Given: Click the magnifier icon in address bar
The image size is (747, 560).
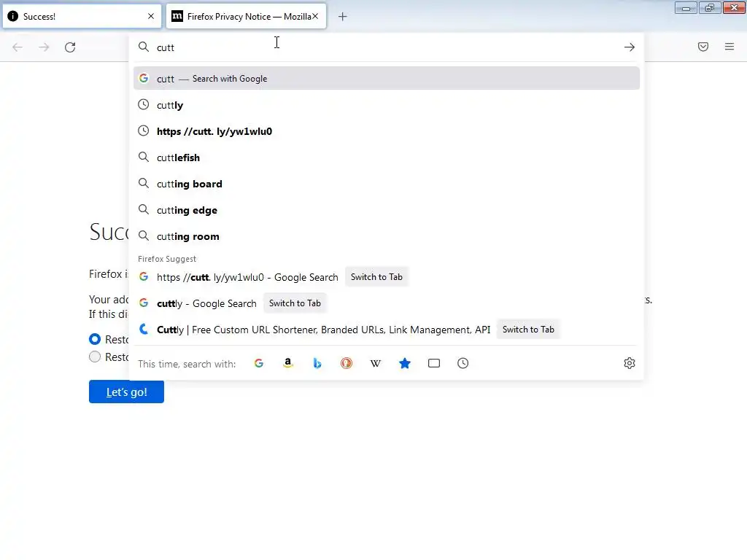Looking at the screenshot, I should (x=144, y=47).
